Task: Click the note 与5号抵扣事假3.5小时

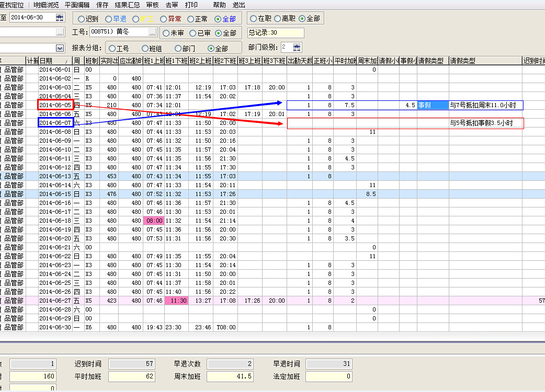Action: tap(481, 123)
